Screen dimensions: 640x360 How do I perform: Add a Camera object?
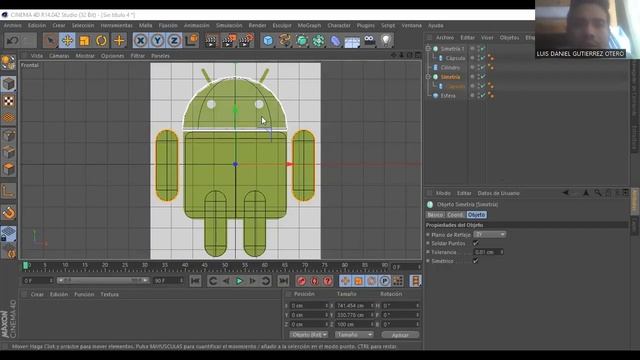369,40
